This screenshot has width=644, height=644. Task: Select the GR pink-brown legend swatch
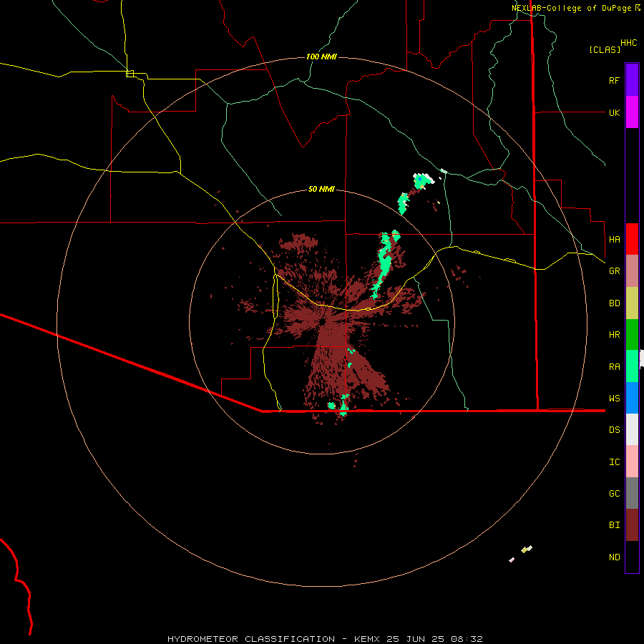[x=632, y=271]
